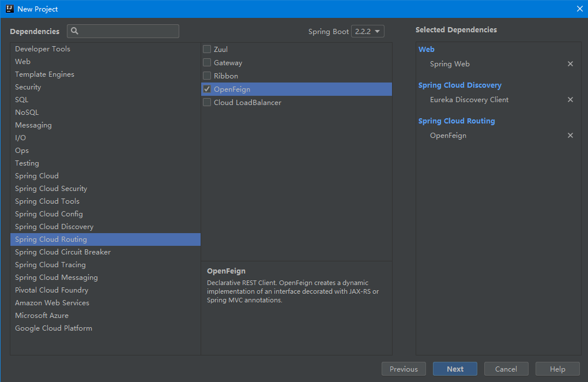588x382 pixels.
Task: Select Spring Cloud Routing in category list
Action: coord(105,239)
